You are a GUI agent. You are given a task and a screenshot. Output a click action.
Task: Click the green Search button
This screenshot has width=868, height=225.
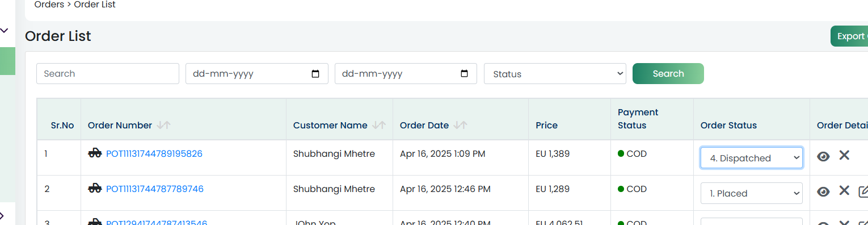(668, 74)
